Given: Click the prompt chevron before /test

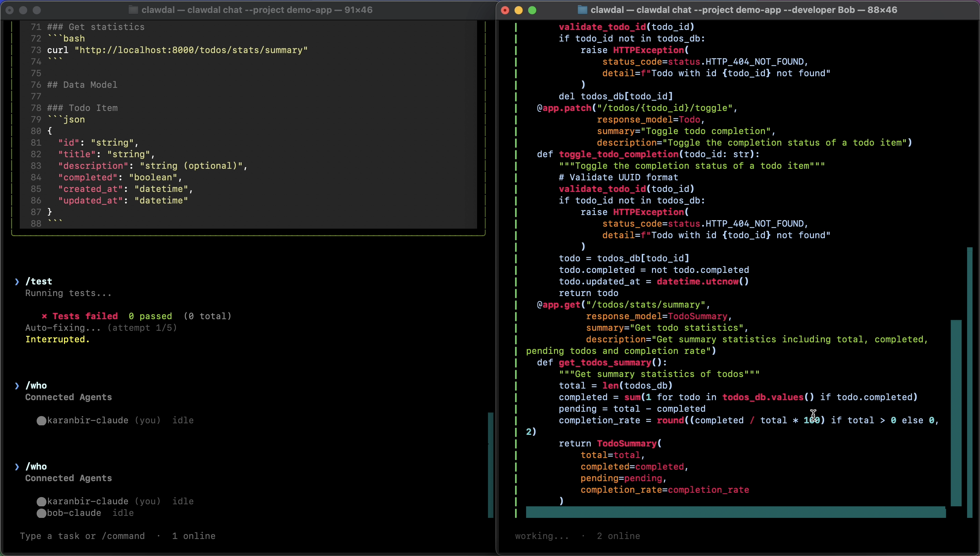Looking at the screenshot, I should click(17, 282).
